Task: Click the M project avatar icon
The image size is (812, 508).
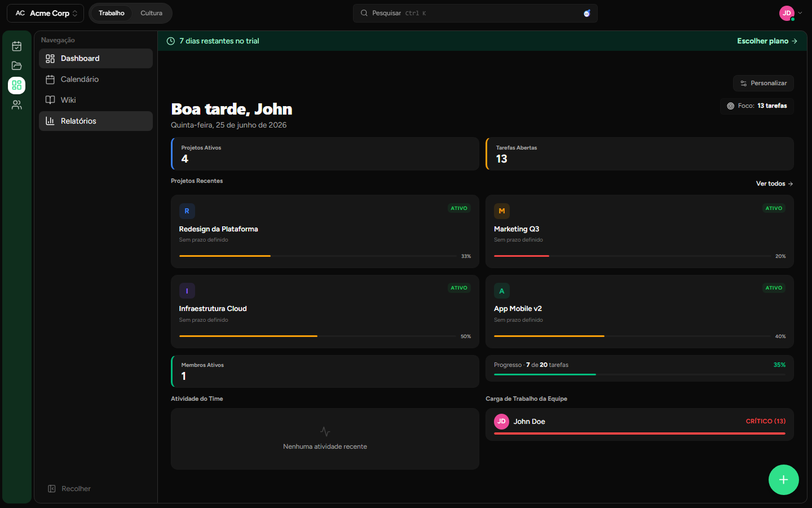Action: (502, 211)
